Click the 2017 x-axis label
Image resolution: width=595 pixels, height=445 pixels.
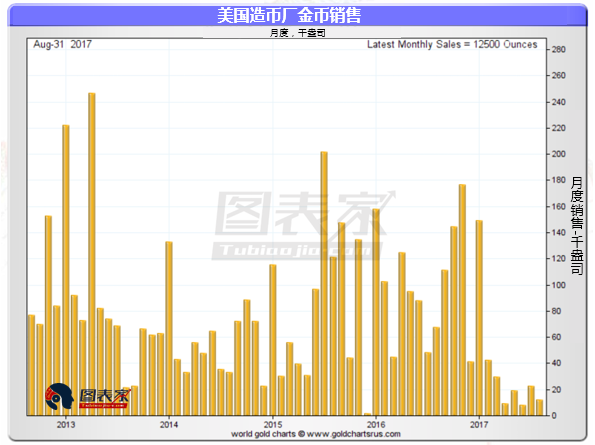[479, 425]
